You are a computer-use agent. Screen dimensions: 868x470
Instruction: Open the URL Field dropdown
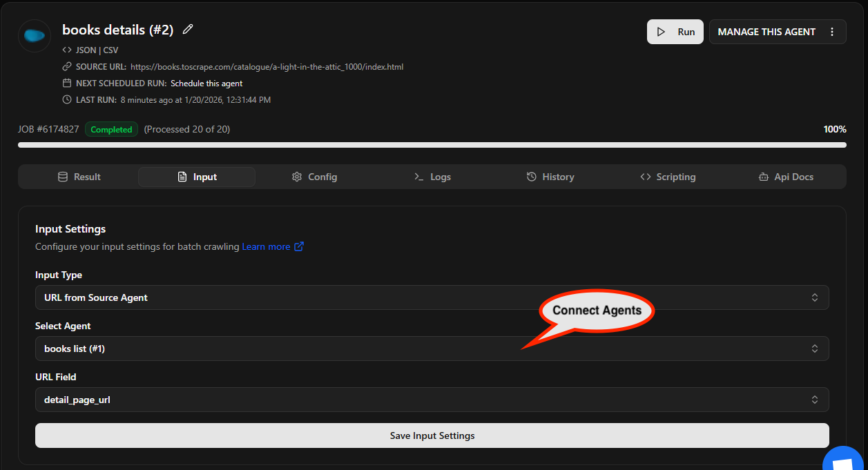pyautogui.click(x=432, y=400)
